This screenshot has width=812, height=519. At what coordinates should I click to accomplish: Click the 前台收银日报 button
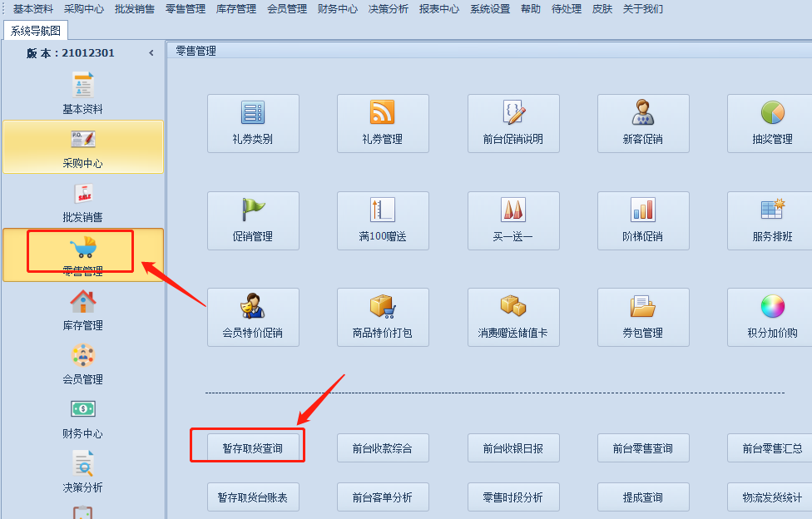click(x=513, y=448)
